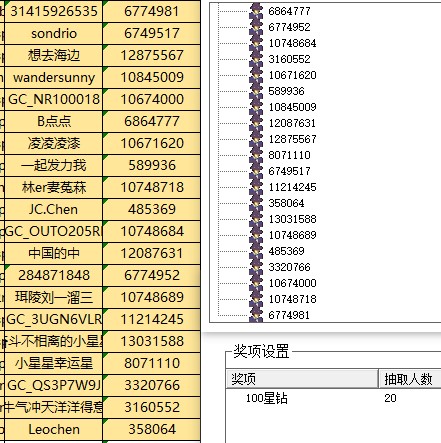Click spreadsheet cell sondrio

pyautogui.click(x=54, y=33)
